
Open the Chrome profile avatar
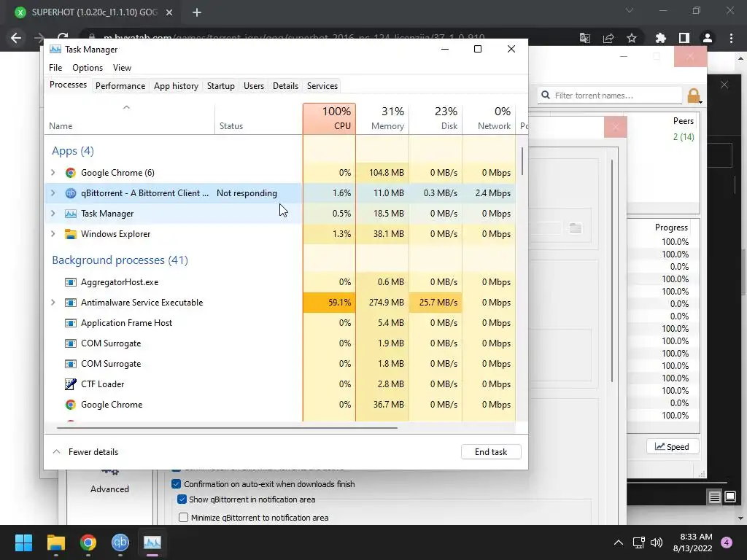point(708,38)
